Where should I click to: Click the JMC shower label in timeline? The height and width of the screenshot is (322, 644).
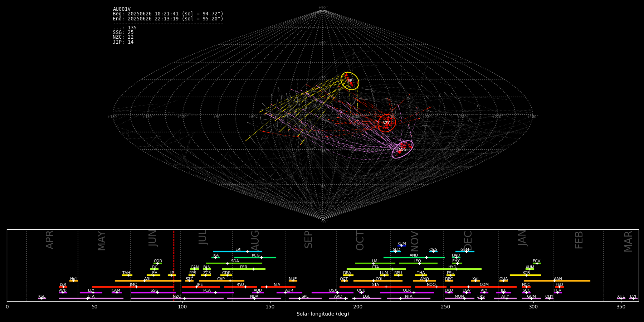pos(133,285)
